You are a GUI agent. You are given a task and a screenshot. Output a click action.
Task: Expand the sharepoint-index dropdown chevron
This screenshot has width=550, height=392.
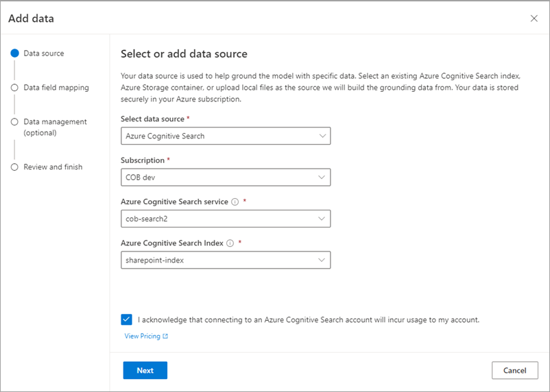322,260
